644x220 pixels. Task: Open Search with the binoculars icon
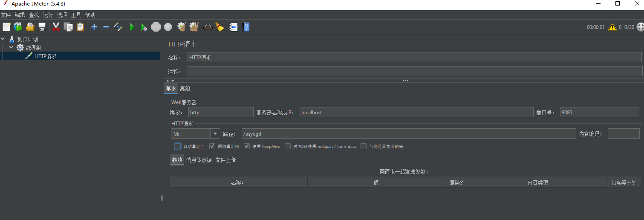pyautogui.click(x=208, y=27)
